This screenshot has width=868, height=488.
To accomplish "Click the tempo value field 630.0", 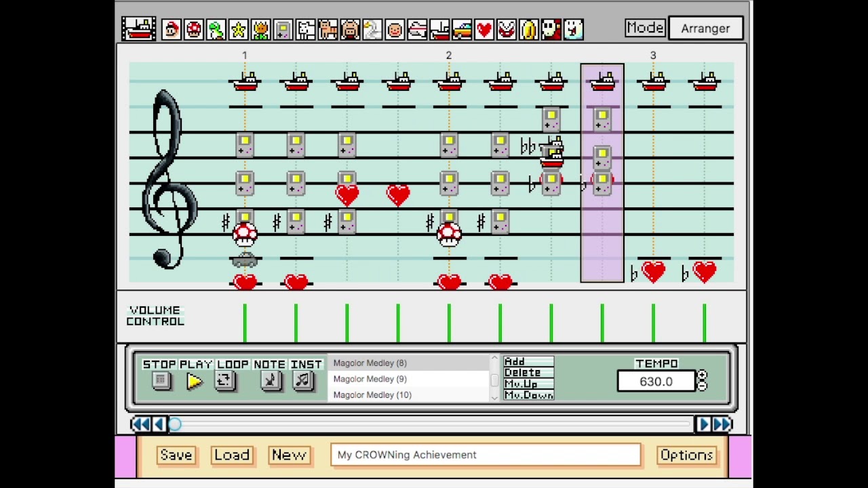I will point(656,382).
